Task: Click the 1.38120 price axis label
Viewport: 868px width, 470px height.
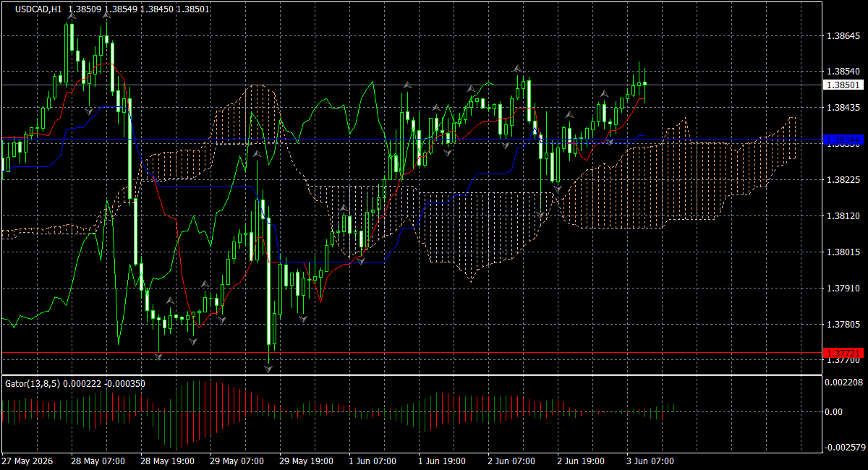Action: coord(843,216)
